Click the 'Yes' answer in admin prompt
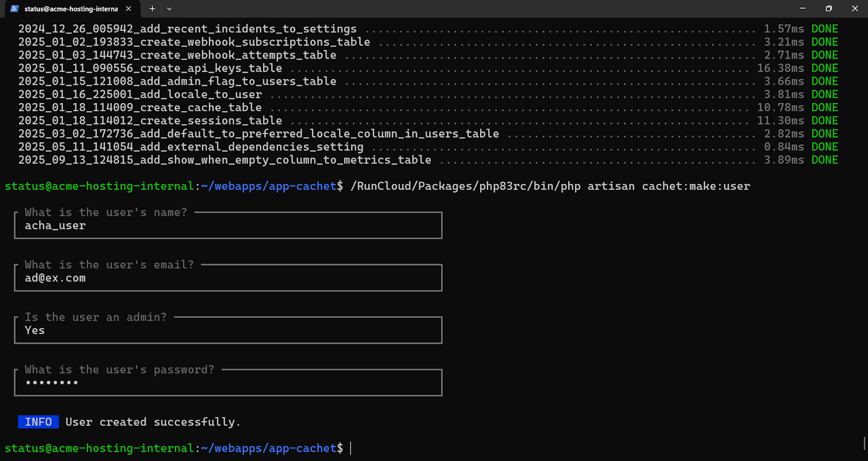This screenshot has height=461, width=868. (x=35, y=330)
